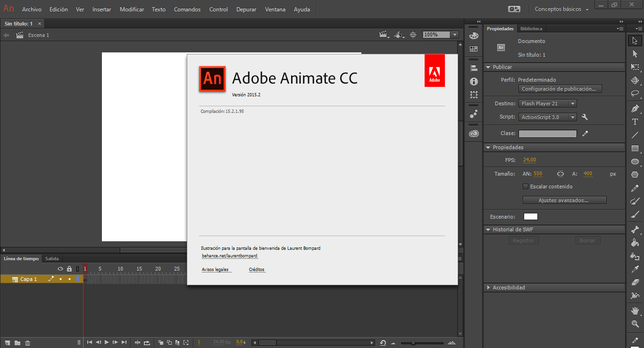Image resolution: width=644 pixels, height=348 pixels.
Task: Select the PolyStar tool
Action: click(635, 175)
